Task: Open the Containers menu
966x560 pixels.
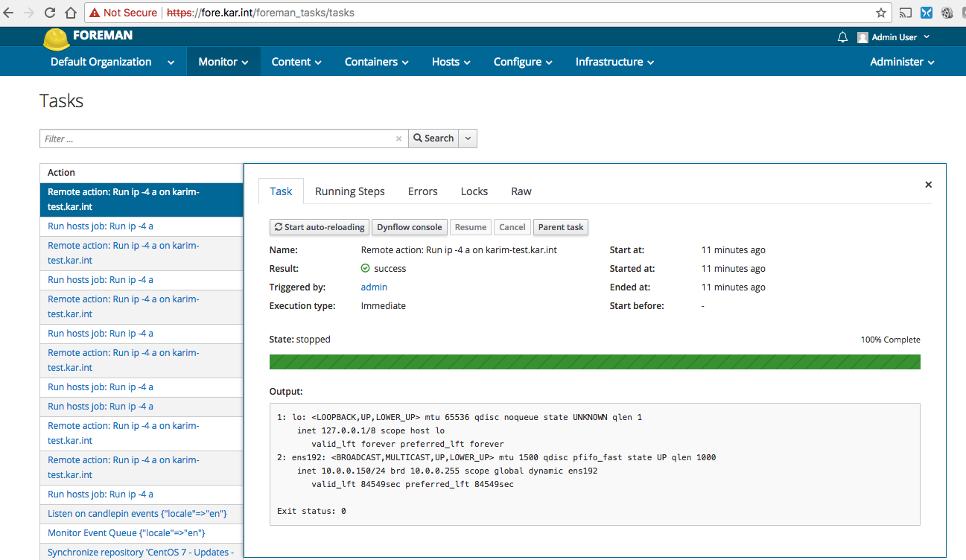Action: [377, 62]
